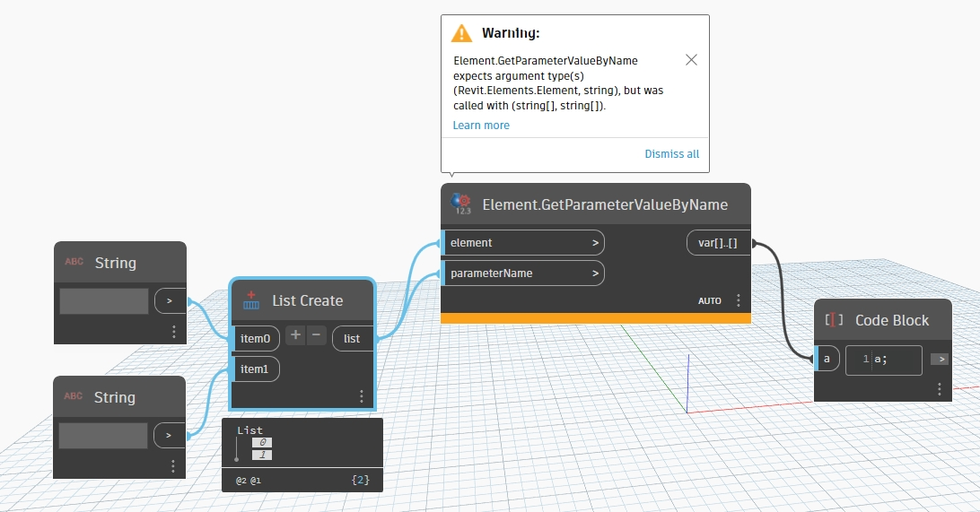
Task: Click the text field of the upper String node
Action: point(104,301)
